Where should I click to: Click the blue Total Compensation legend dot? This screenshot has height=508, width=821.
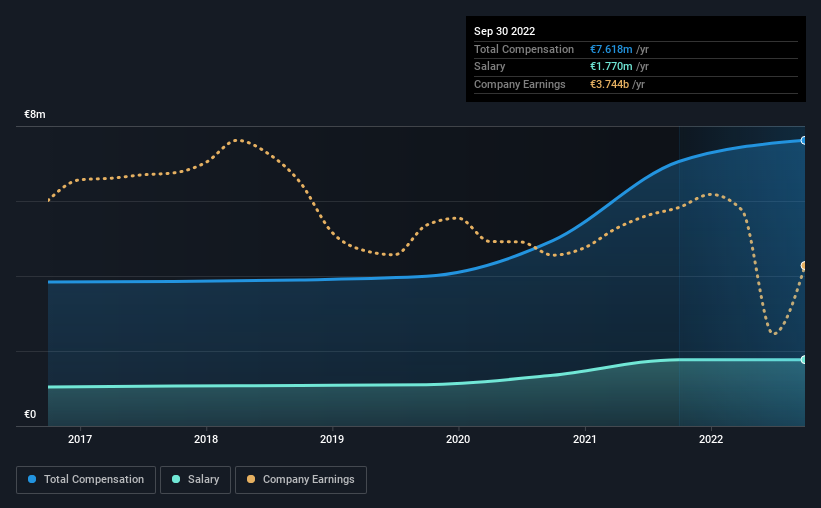[x=32, y=479]
